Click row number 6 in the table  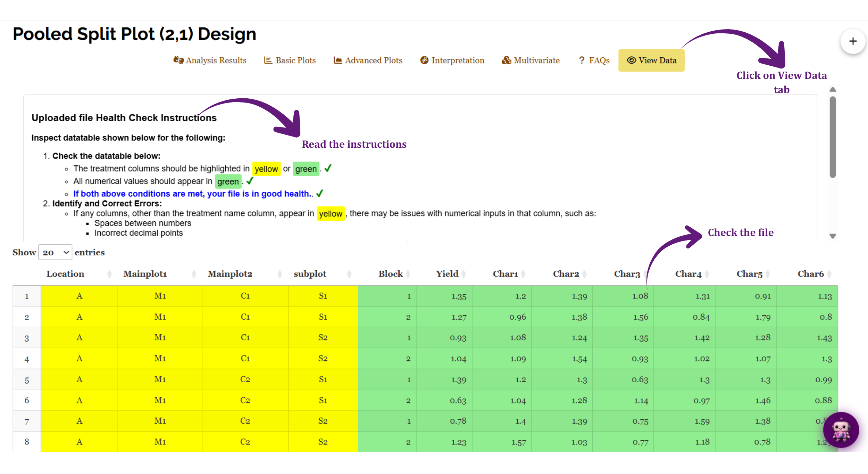coord(27,400)
